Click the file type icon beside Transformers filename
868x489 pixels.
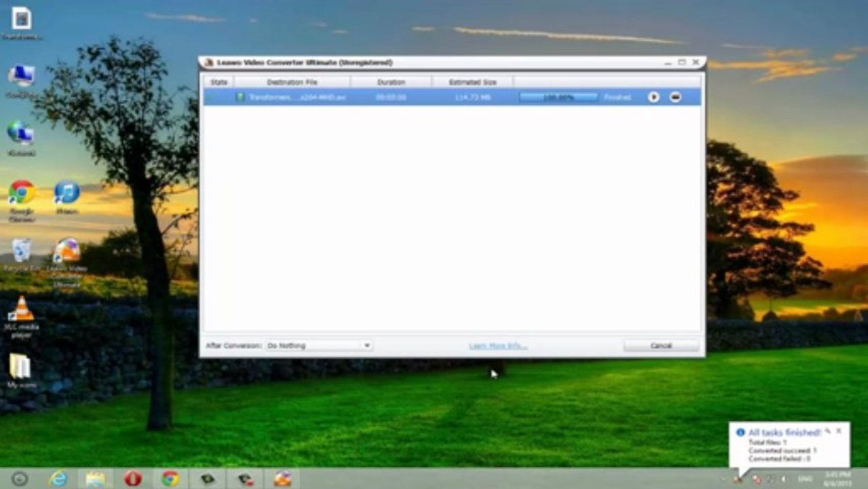240,97
